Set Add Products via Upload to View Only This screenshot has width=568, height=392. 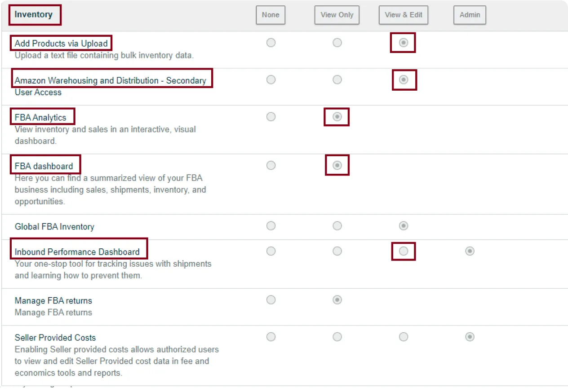coord(337,43)
